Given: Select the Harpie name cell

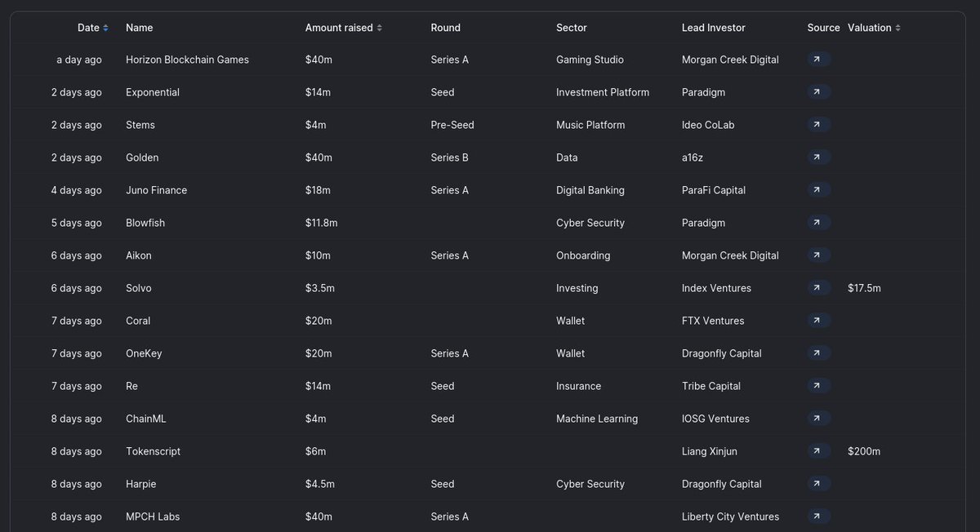Looking at the screenshot, I should pos(141,484).
